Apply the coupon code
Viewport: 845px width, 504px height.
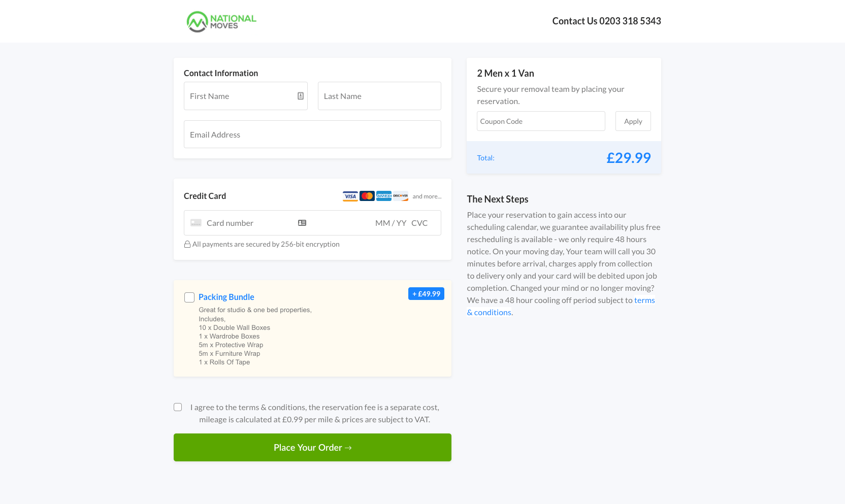[x=633, y=121]
